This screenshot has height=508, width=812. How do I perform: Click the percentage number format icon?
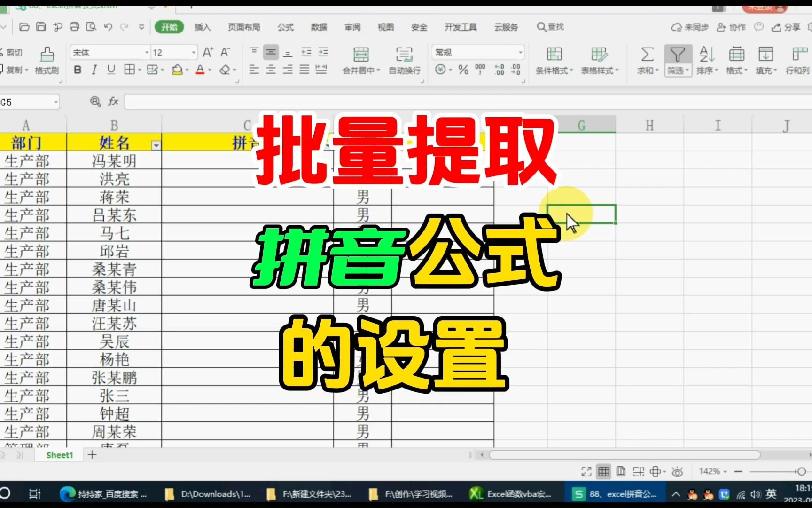463,69
